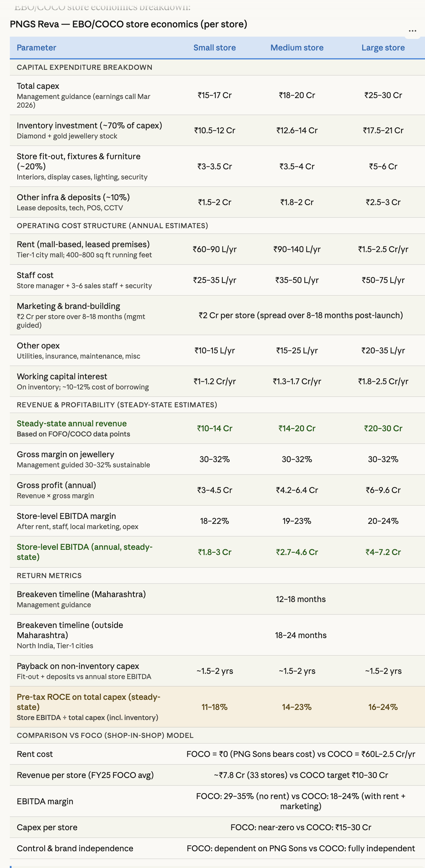Click the ₹10.5–12 Cr inventory investment cell
Screen dimensions: 425x868
click(214, 130)
